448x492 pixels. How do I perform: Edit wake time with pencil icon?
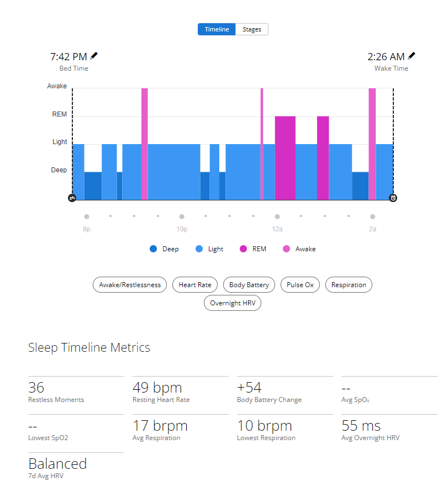[x=412, y=56]
